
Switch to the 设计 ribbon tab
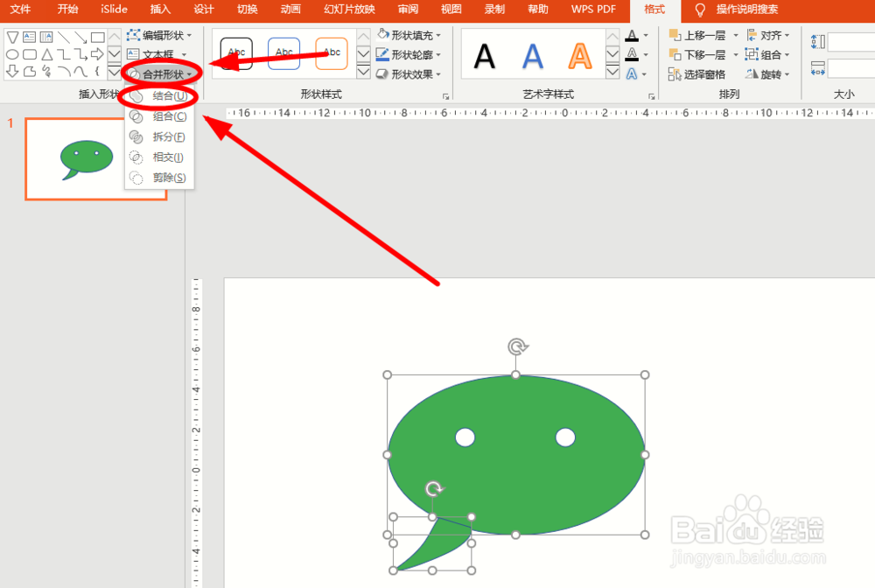[x=204, y=10]
